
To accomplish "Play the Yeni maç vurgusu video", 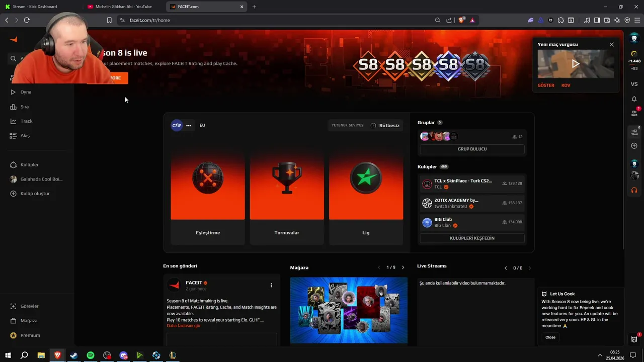I will [576, 64].
